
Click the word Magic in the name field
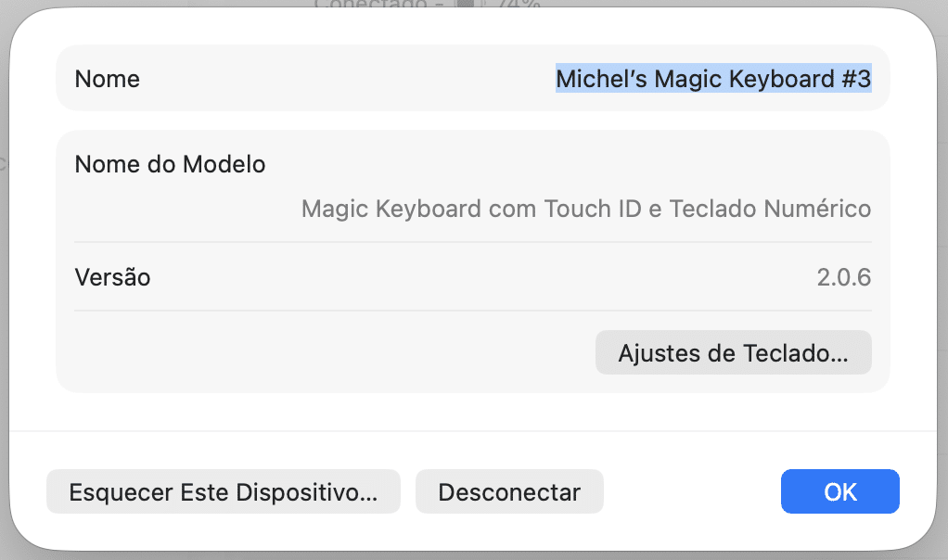pos(688,79)
